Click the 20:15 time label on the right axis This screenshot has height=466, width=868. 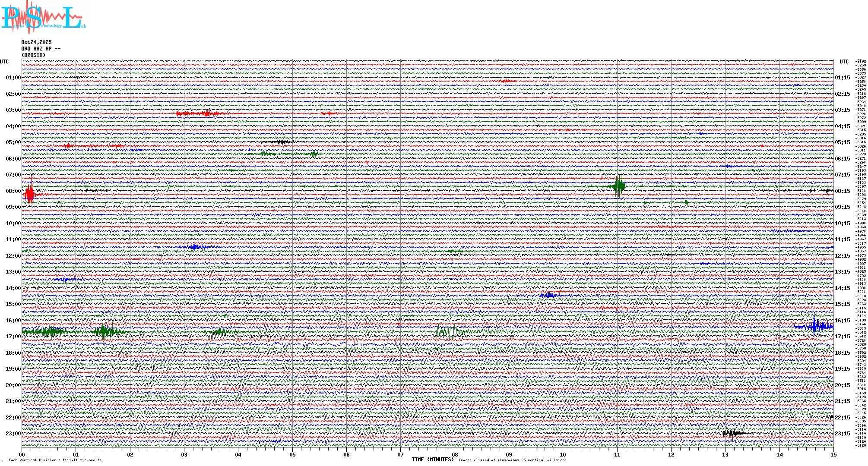[x=842, y=385]
